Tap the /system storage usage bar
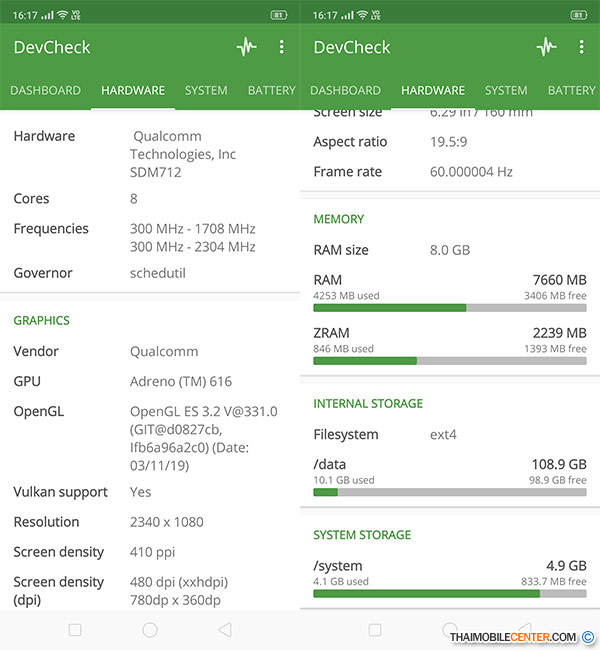This screenshot has height=650, width=600. point(450,594)
